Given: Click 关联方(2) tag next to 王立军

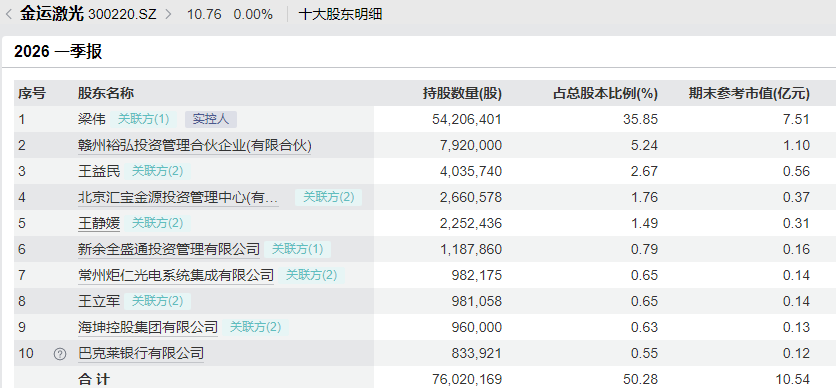Looking at the screenshot, I should click(x=158, y=301).
